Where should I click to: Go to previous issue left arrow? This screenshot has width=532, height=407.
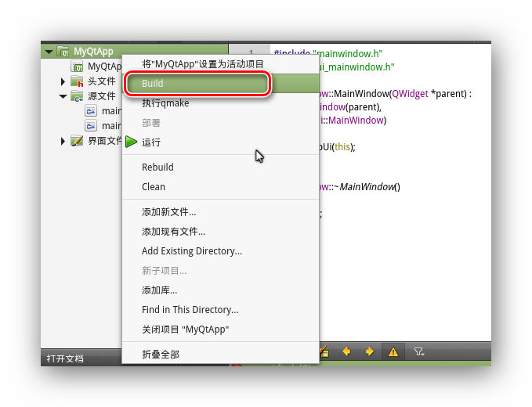click(x=346, y=351)
